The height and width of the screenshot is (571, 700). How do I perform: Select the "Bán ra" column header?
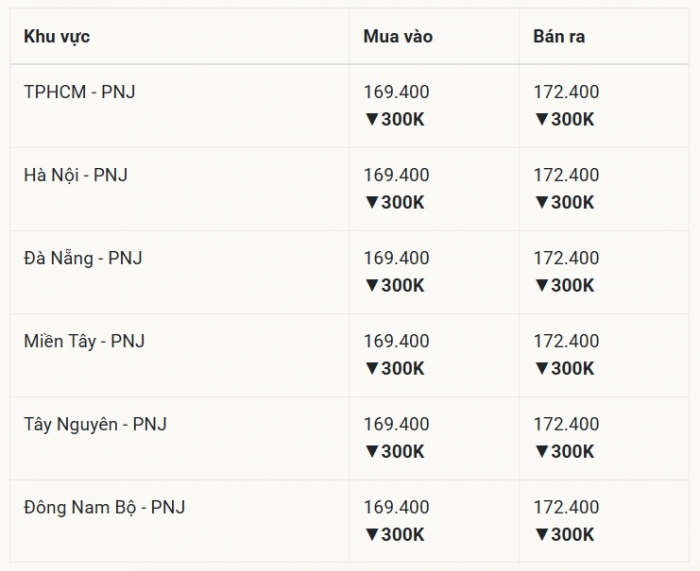pyautogui.click(x=559, y=37)
